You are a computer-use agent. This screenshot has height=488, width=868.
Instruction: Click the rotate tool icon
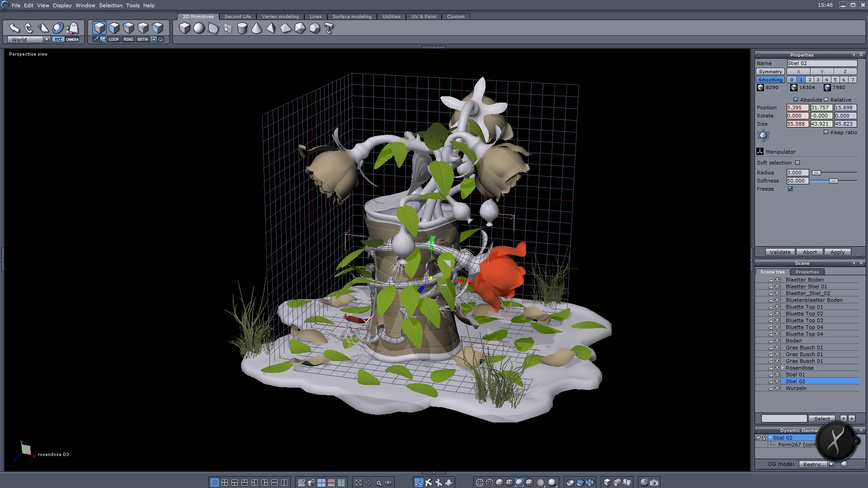point(29,28)
